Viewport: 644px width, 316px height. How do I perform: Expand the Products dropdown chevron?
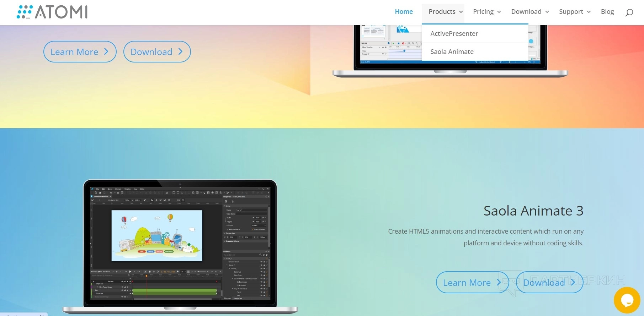[461, 12]
